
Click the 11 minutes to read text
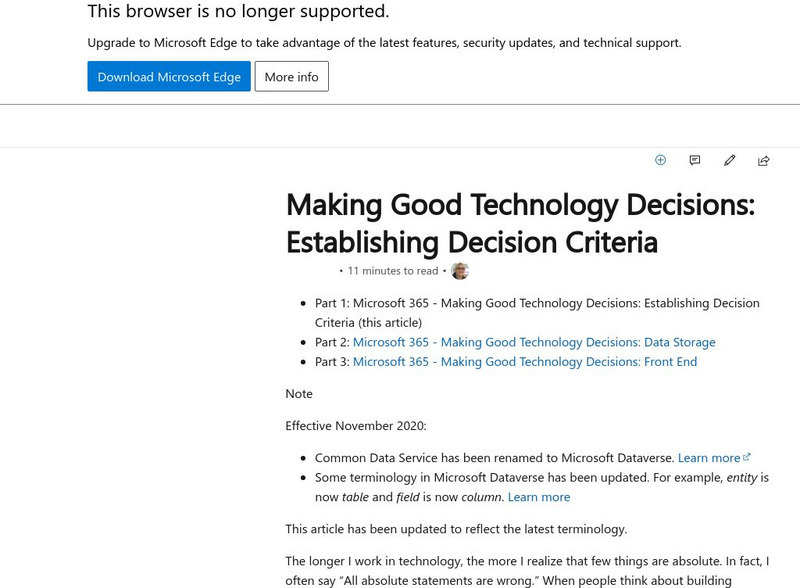[x=392, y=271]
